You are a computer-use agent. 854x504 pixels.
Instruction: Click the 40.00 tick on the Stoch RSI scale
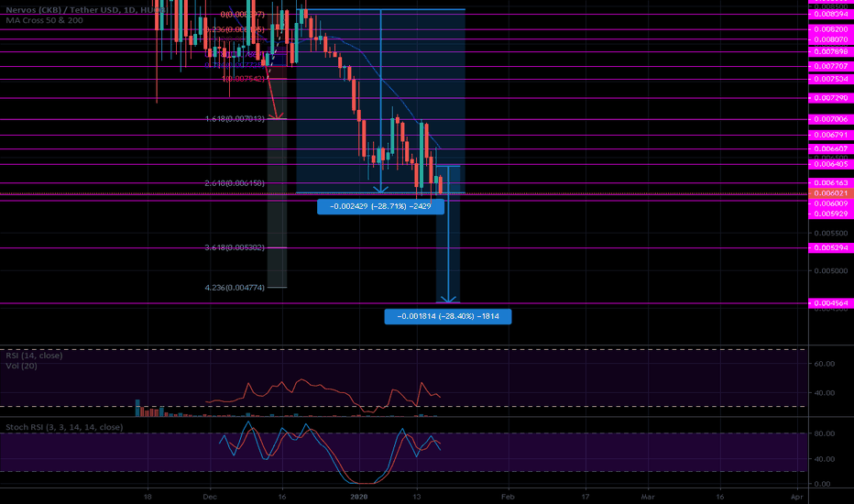[x=824, y=459]
